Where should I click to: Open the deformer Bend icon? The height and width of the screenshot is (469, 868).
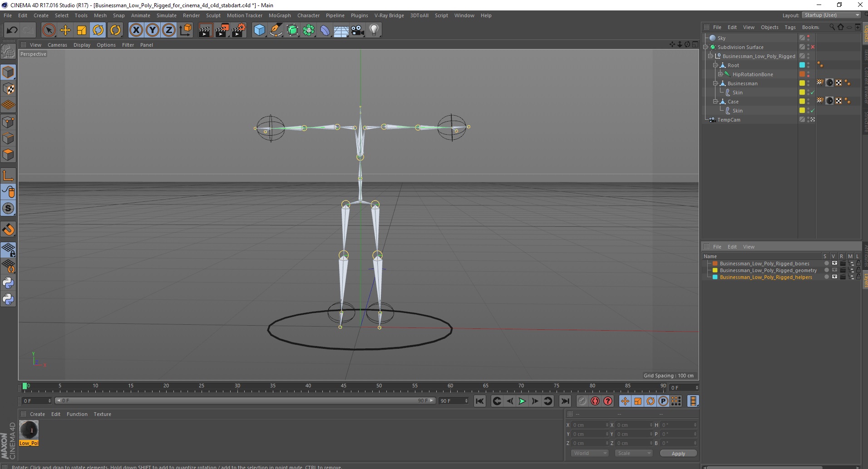click(325, 30)
